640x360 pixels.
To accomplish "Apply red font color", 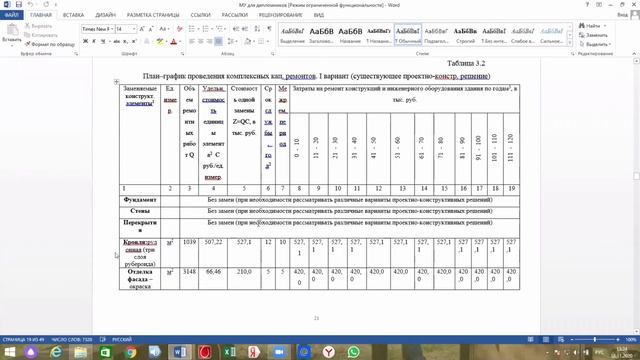I will point(173,41).
